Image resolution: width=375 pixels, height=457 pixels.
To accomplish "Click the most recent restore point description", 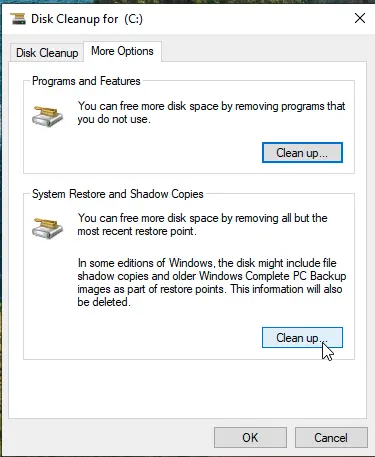I will point(202,224).
